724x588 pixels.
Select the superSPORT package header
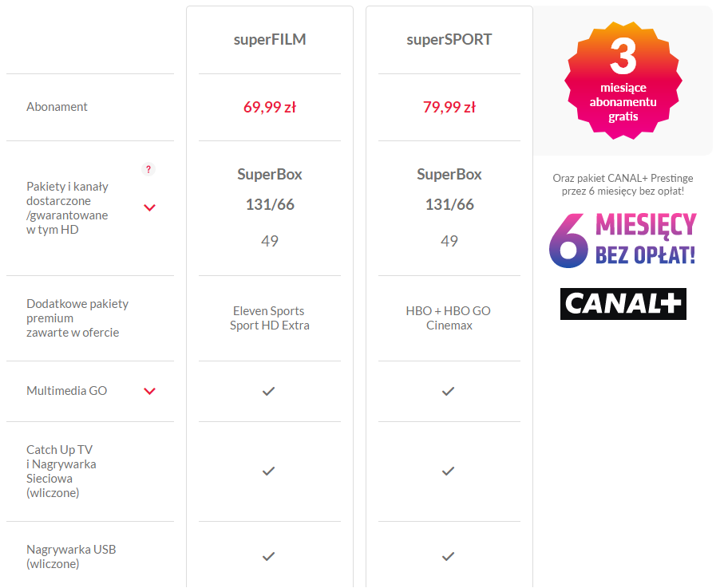click(x=449, y=40)
